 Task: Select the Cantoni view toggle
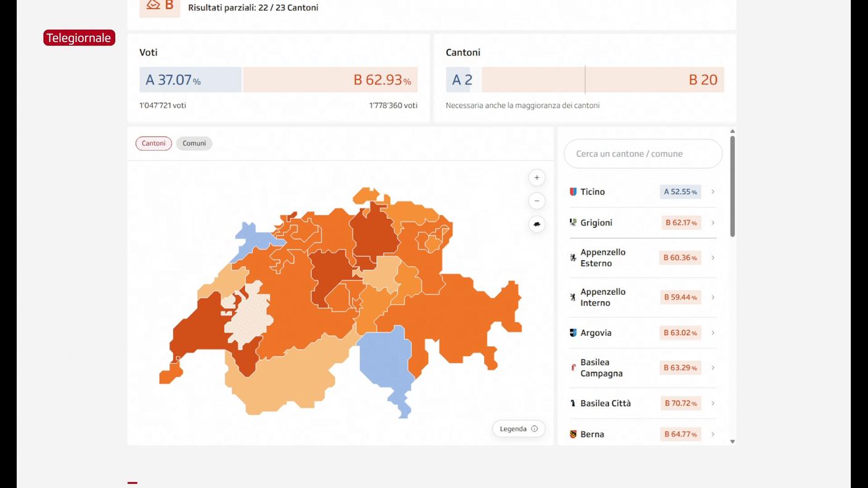click(x=154, y=144)
